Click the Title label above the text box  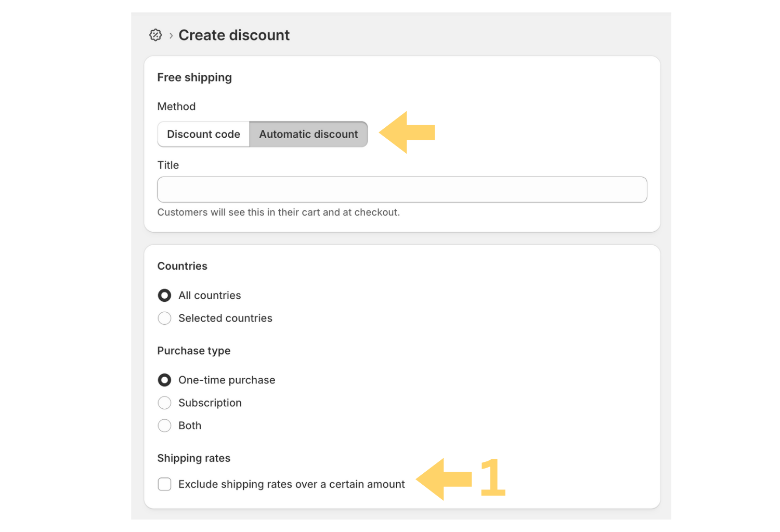tap(168, 165)
